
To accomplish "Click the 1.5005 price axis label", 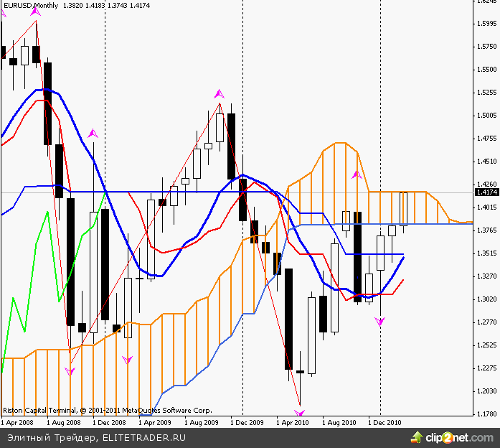I will tap(485, 115).
